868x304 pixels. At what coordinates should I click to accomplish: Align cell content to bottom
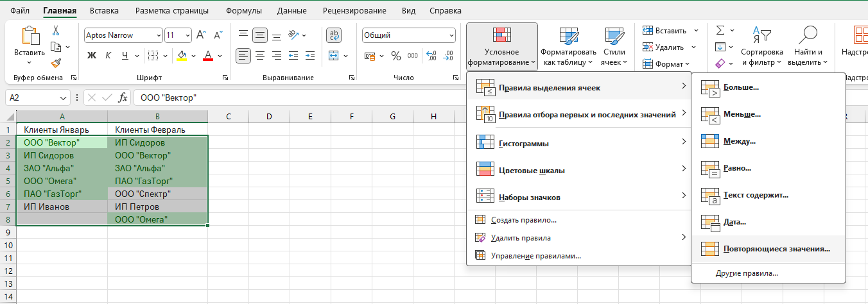tap(277, 35)
